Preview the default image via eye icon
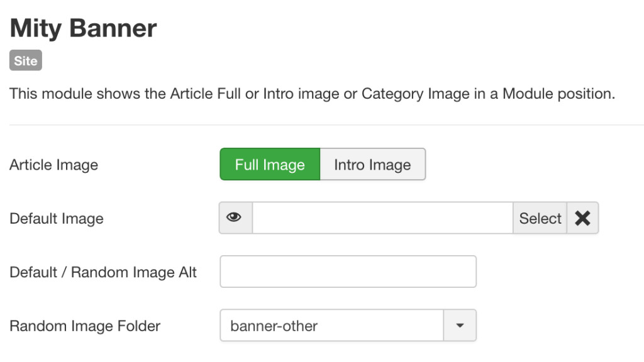This screenshot has width=644, height=362. [x=235, y=218]
